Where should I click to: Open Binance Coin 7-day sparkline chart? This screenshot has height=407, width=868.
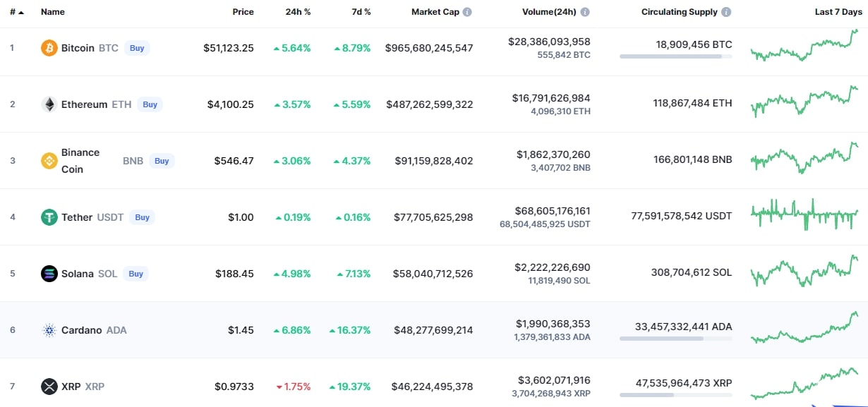point(804,158)
